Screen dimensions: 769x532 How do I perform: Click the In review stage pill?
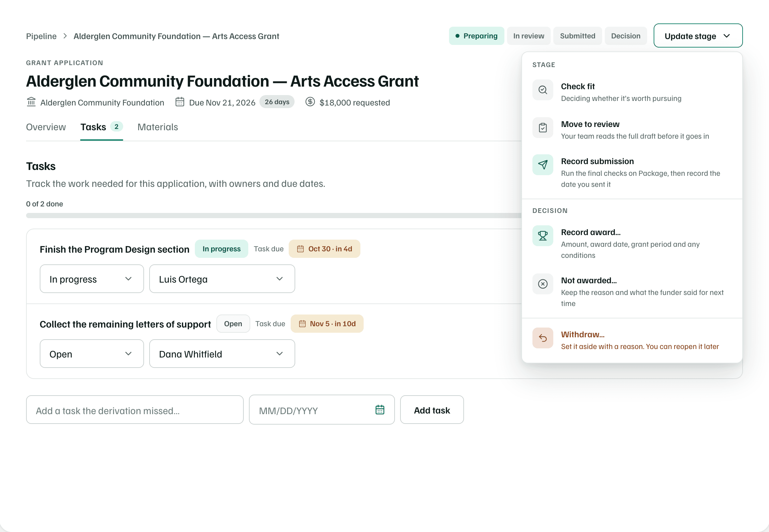tap(529, 36)
